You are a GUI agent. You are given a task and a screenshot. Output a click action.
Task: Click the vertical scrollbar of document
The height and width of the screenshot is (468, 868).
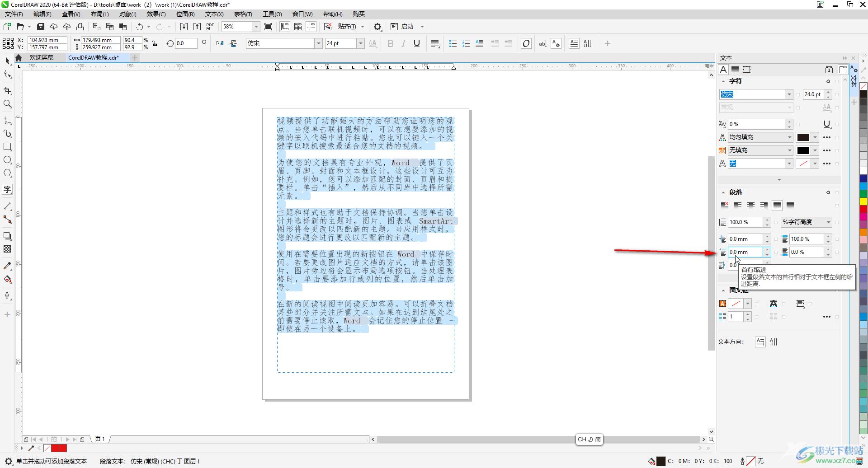click(x=711, y=253)
